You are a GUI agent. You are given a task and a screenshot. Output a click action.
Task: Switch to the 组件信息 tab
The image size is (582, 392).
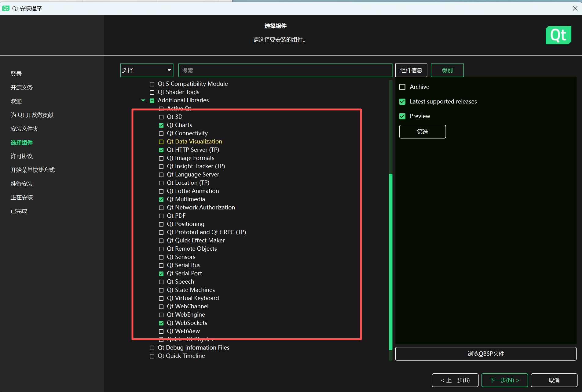coord(411,71)
